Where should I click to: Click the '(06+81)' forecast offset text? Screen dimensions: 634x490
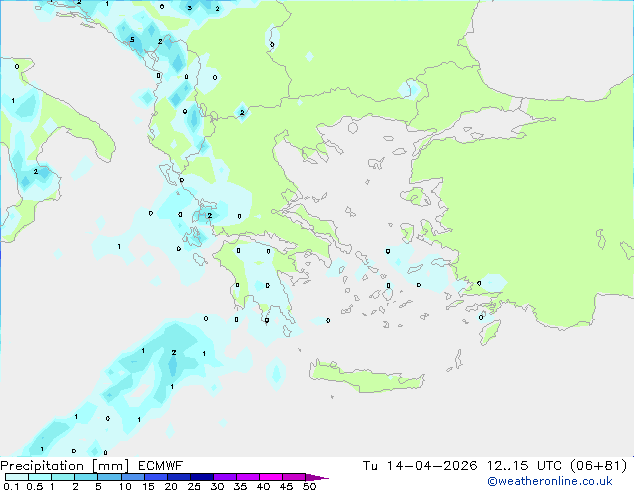[598, 466]
